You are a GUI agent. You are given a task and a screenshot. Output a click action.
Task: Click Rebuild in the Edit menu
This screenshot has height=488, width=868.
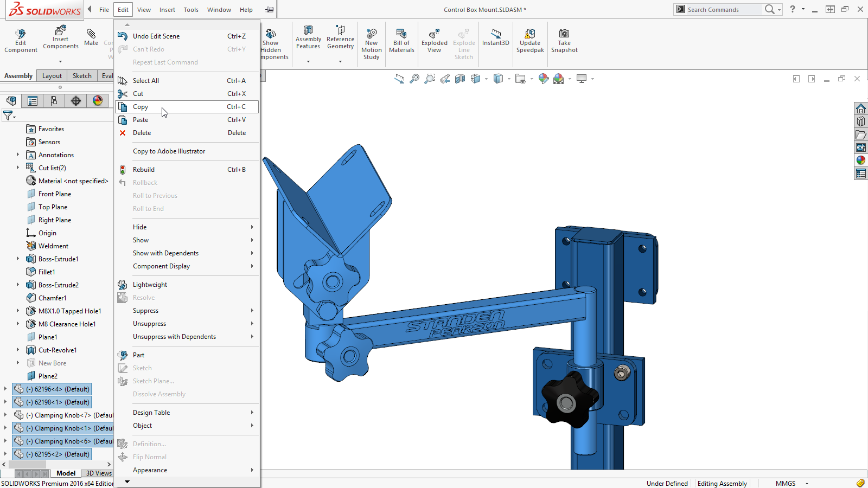tap(144, 170)
